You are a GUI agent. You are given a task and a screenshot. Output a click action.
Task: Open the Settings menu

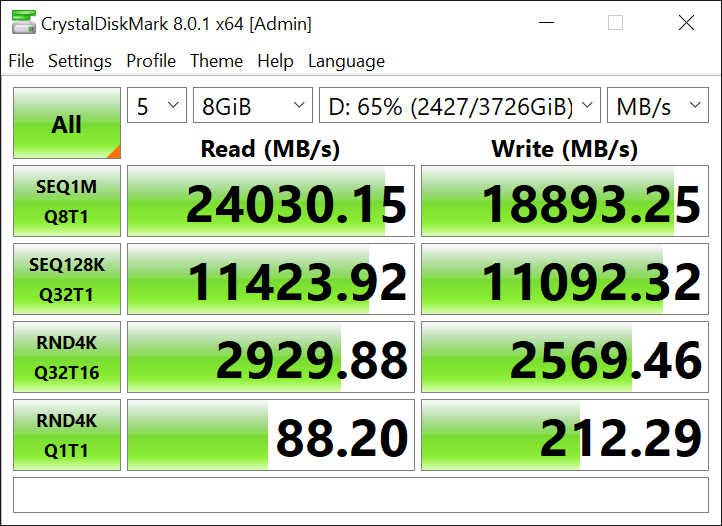pos(80,61)
